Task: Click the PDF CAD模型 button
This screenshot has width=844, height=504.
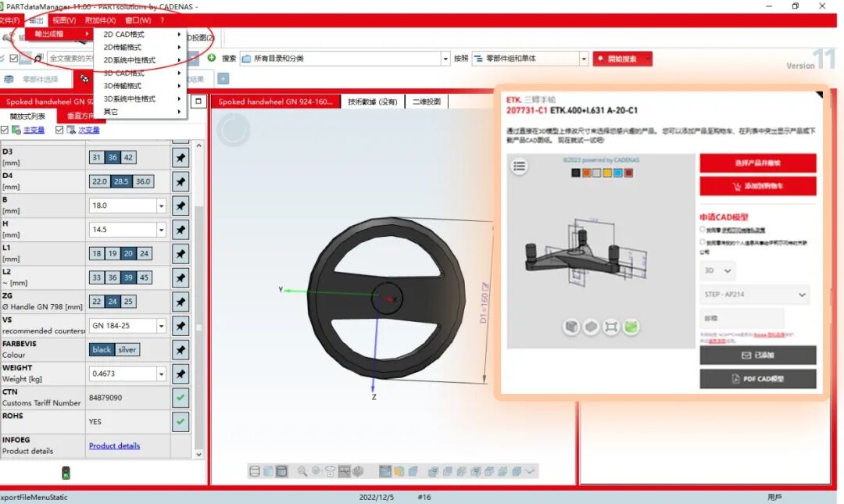Action: coord(758,378)
